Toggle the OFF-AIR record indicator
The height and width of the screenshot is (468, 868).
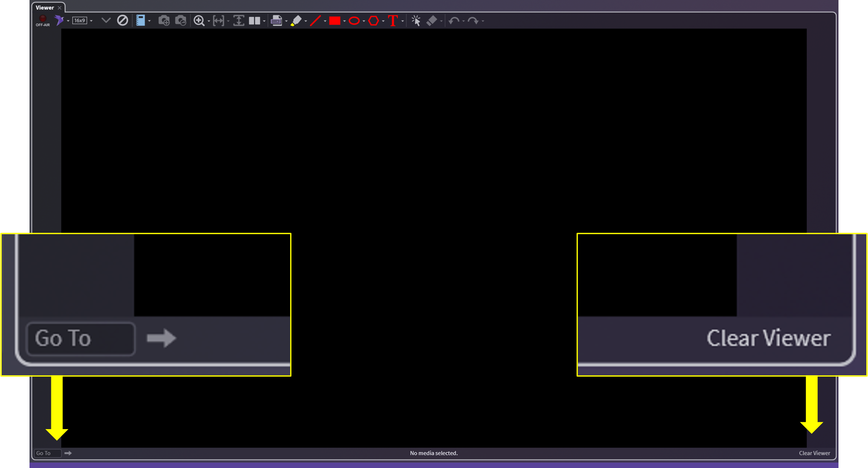tap(42, 20)
